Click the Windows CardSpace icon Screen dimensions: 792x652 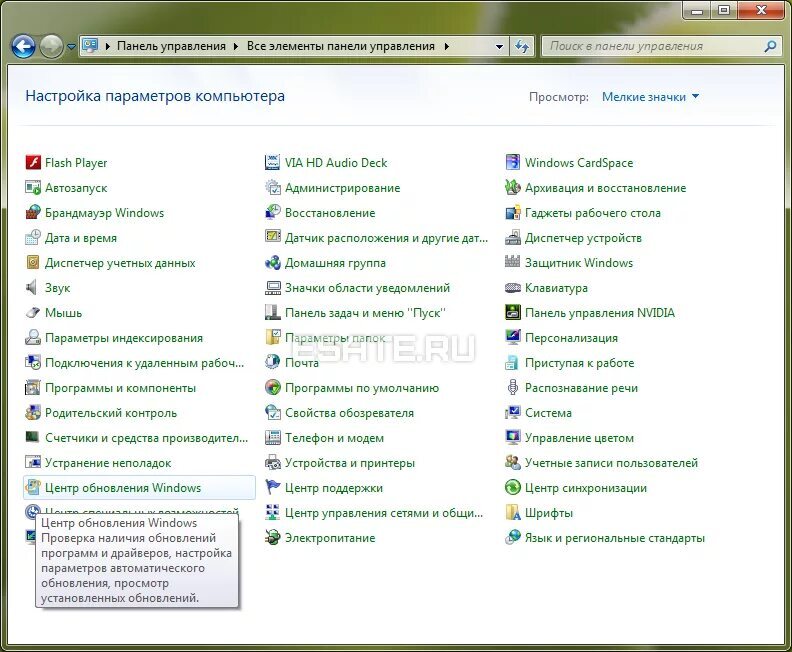513,163
